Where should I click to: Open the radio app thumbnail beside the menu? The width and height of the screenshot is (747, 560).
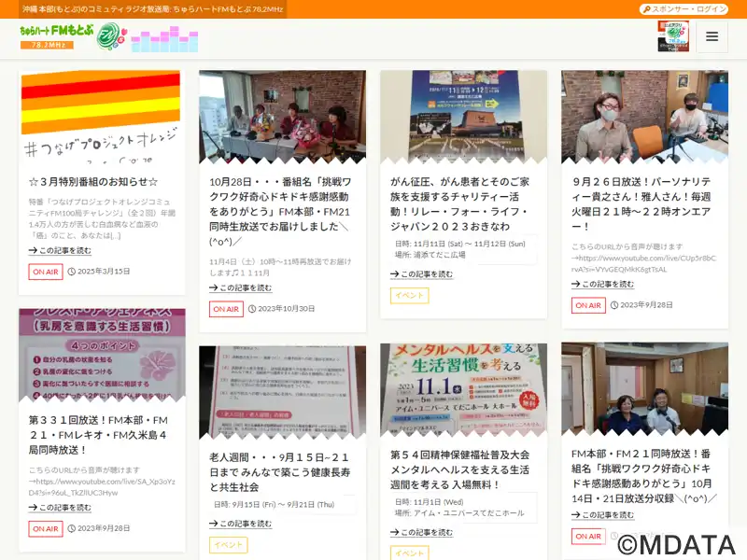pyautogui.click(x=673, y=36)
